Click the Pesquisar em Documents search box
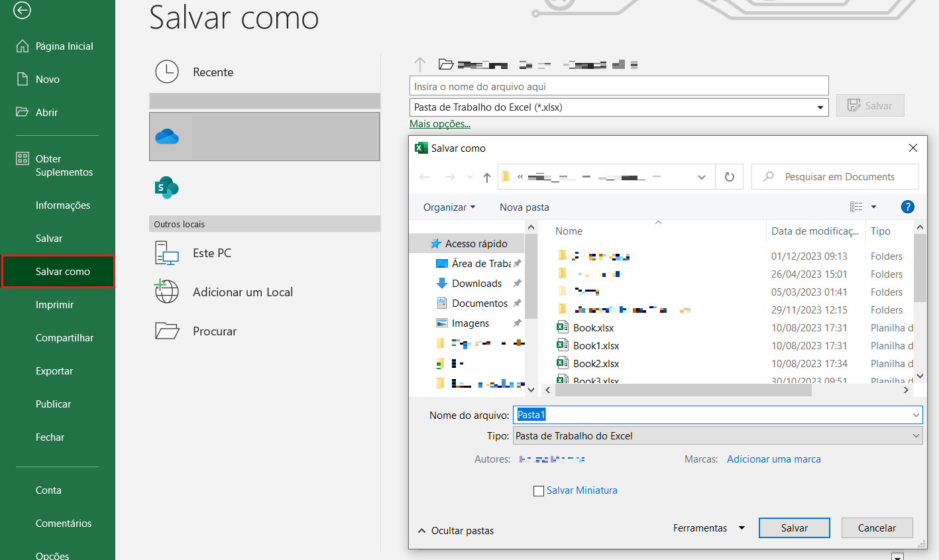 pos(835,177)
